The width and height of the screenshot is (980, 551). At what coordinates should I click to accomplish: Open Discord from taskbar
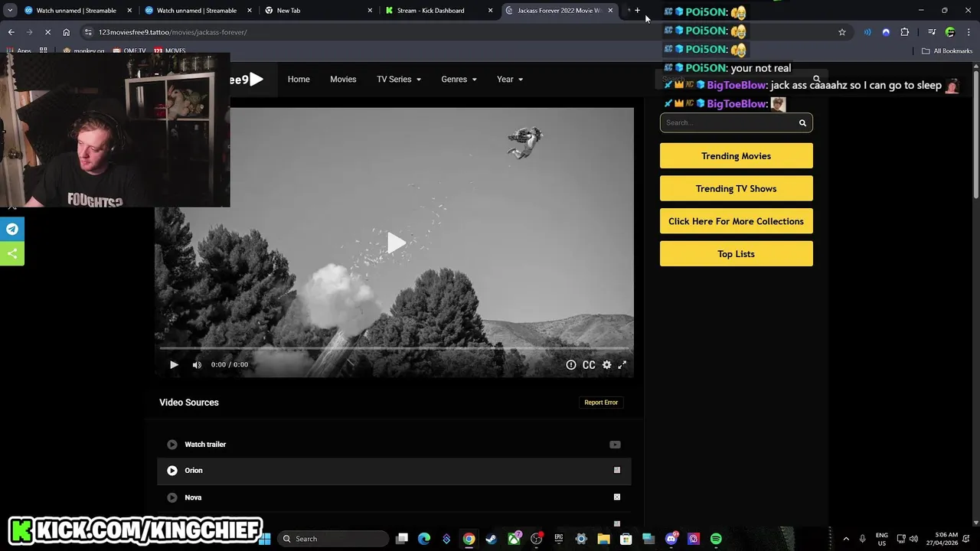coord(671,539)
